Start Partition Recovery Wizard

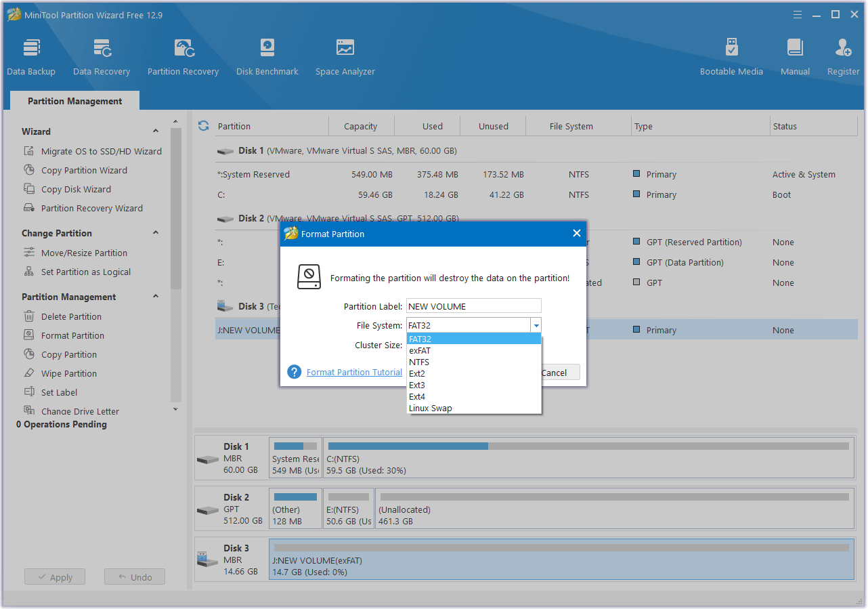point(83,208)
